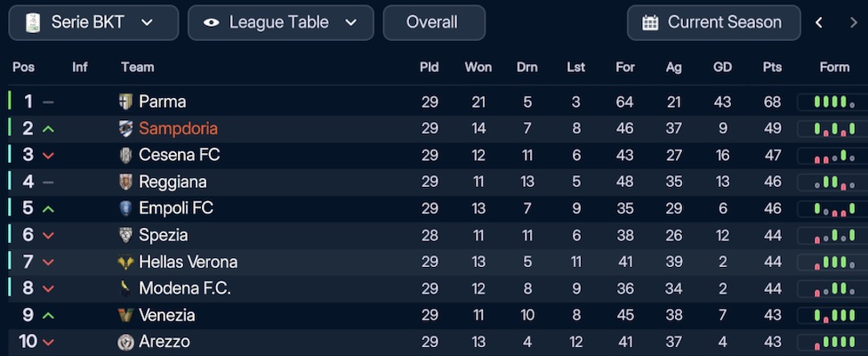The width and height of the screenshot is (868, 356).
Task: Click the Parma club badge icon
Action: tap(125, 102)
